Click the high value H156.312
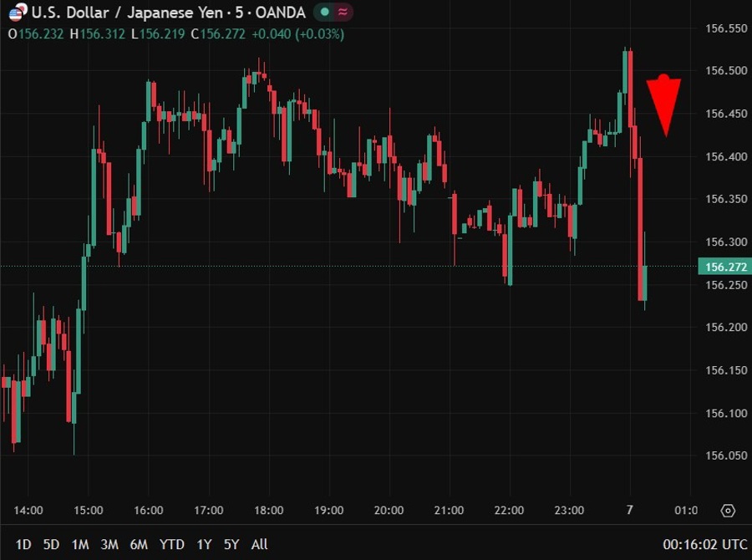 (x=98, y=34)
